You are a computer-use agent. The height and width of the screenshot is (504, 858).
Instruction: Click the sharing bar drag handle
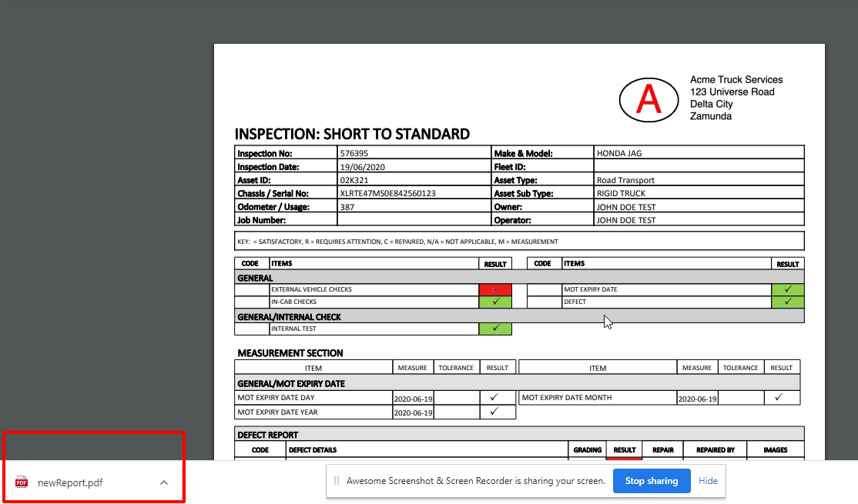[337, 481]
